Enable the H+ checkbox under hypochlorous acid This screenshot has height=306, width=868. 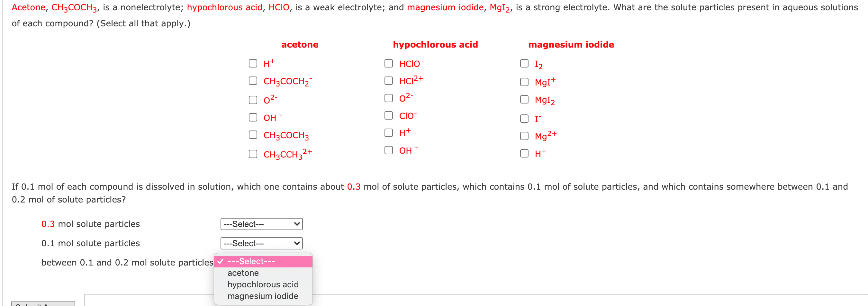(388, 132)
